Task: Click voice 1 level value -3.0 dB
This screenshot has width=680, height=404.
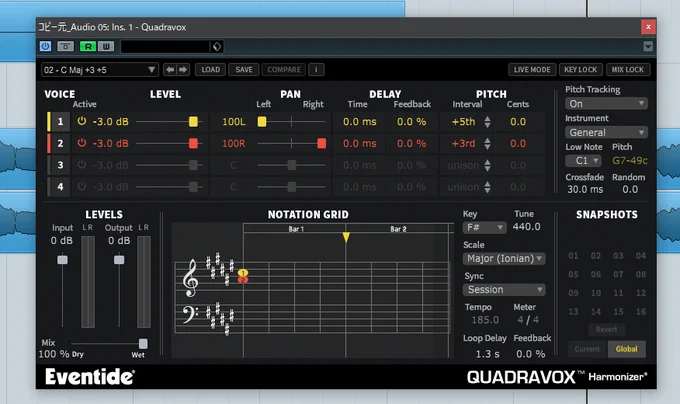Action: (111, 122)
